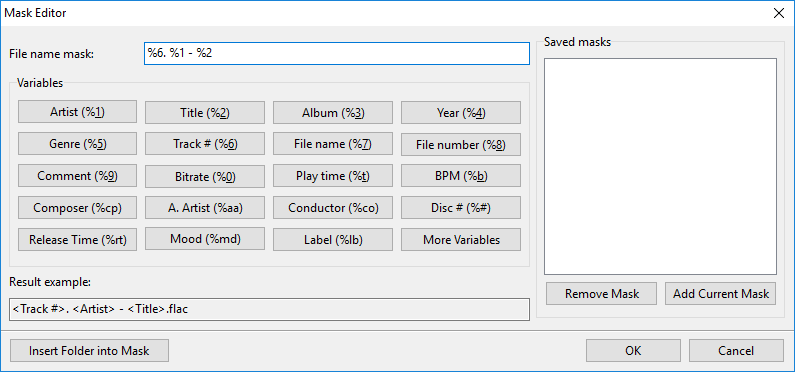795x372 pixels.
Task: Insert File name (%7) variable
Action: 333,144
